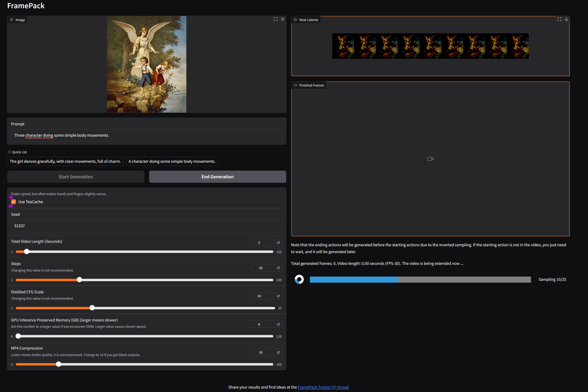
Task: Click into the Seed input field
Action: tap(146, 226)
